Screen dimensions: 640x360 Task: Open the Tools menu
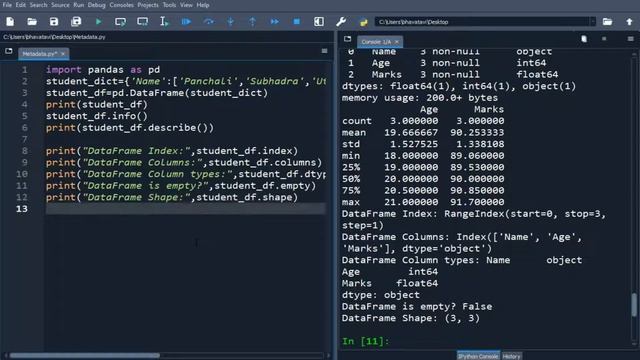(169, 5)
